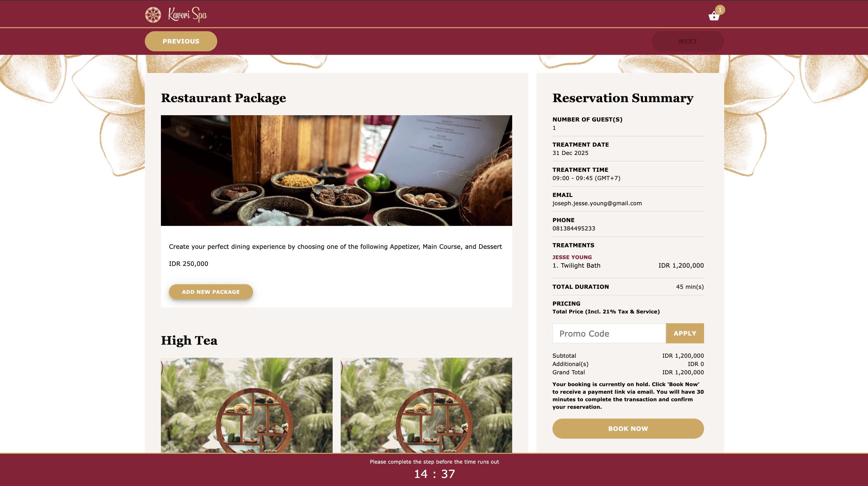The height and width of the screenshot is (486, 868).
Task: Click the Restaurant Package heading
Action: click(x=223, y=98)
